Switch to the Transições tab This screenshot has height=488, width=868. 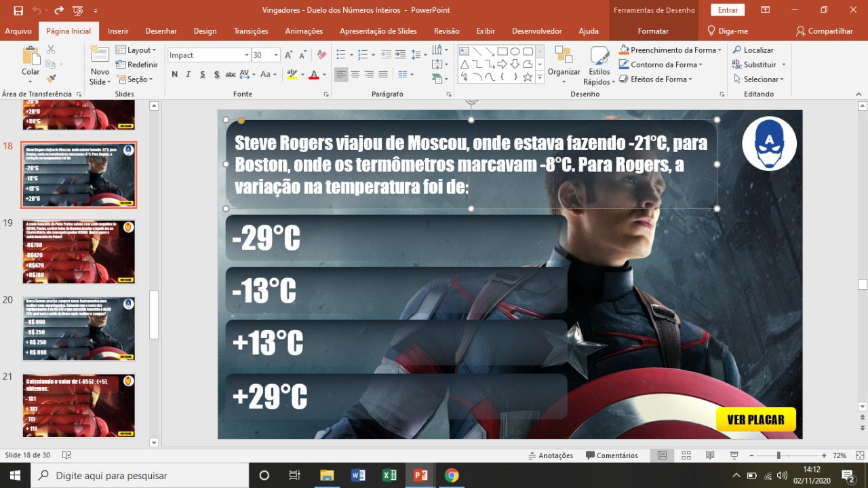point(251,31)
